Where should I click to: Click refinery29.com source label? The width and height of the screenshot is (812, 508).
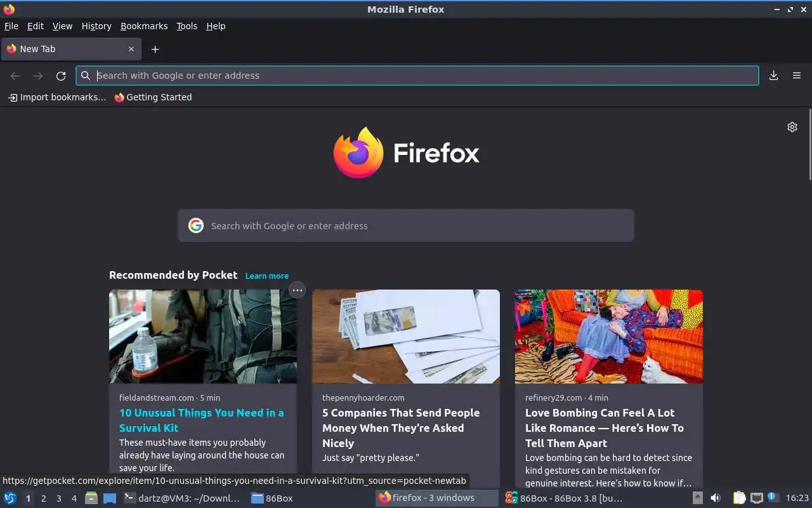(553, 398)
